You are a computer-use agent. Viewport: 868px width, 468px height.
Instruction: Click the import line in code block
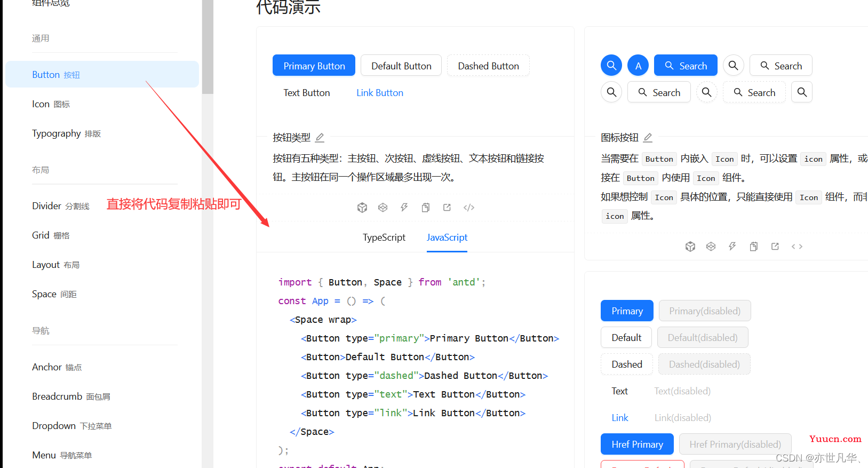click(382, 282)
